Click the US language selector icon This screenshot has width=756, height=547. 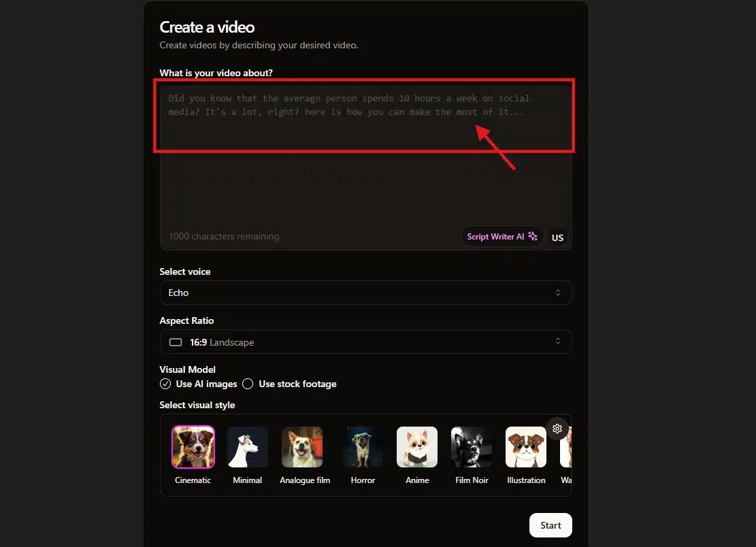[557, 237]
